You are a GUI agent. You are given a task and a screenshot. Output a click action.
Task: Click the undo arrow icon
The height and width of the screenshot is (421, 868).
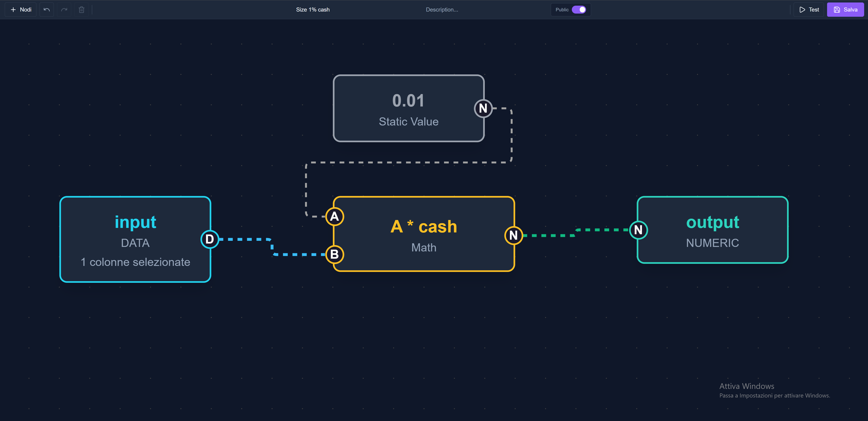47,10
